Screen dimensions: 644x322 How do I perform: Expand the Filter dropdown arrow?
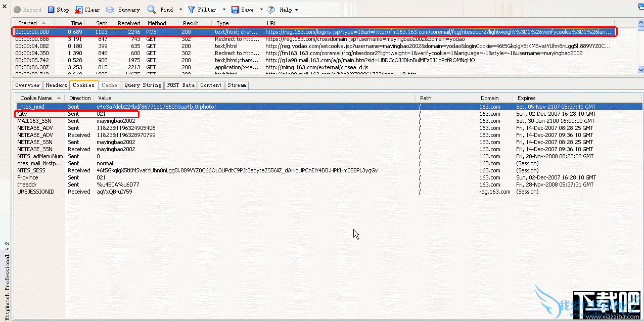pos(223,9)
